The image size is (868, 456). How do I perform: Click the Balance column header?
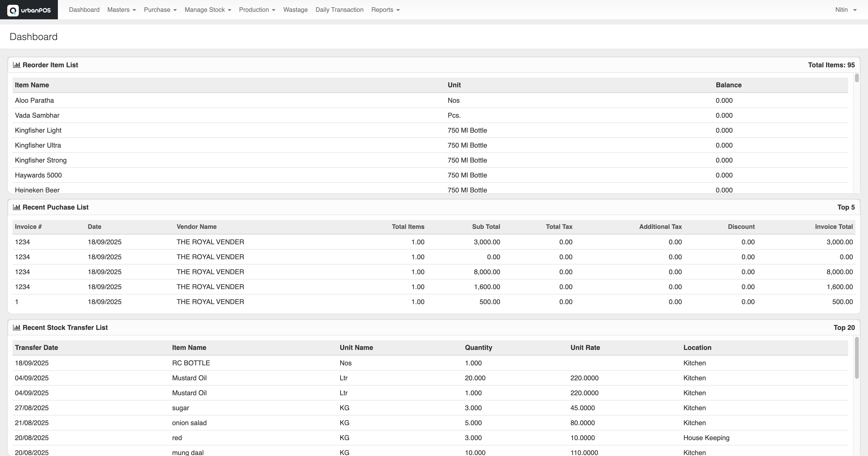(728, 85)
